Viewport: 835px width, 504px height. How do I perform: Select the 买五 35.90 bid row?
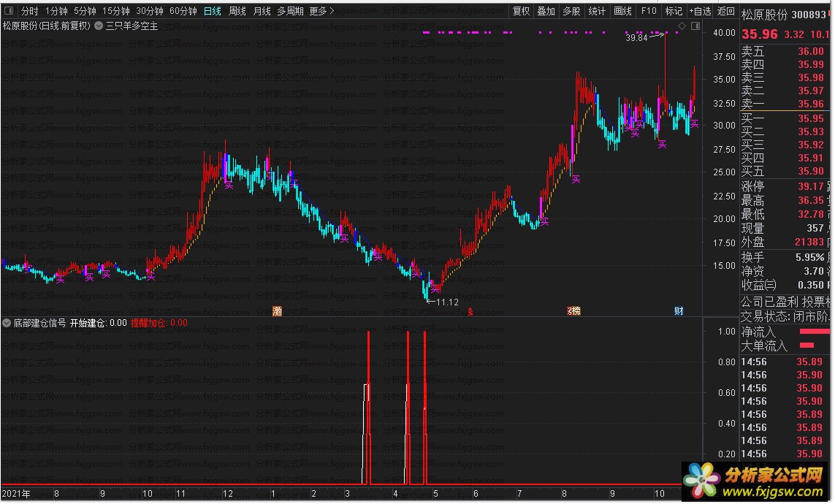click(x=785, y=172)
